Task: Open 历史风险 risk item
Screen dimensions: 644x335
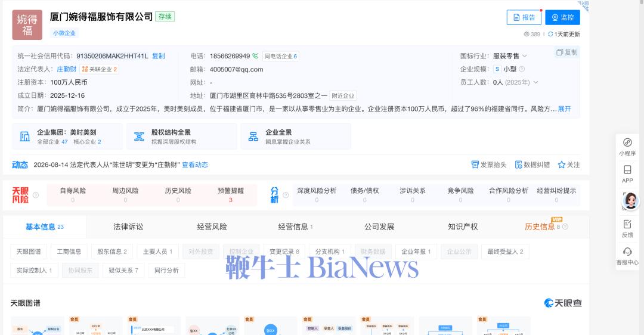Action: 178,195
